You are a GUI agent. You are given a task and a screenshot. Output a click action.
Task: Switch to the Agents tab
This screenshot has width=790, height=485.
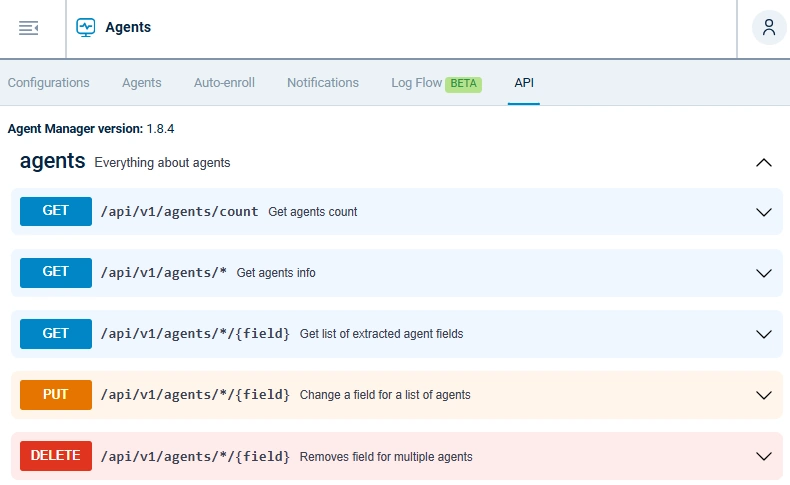click(141, 83)
